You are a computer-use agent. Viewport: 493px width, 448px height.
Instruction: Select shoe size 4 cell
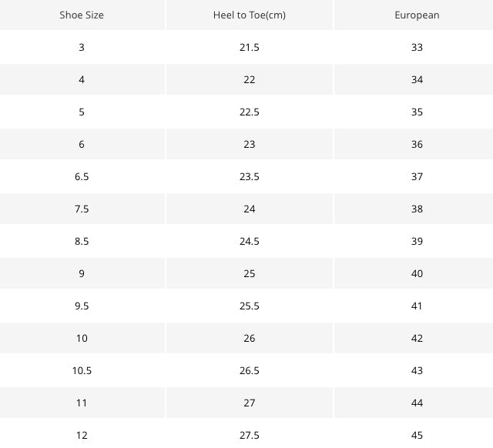(82, 80)
